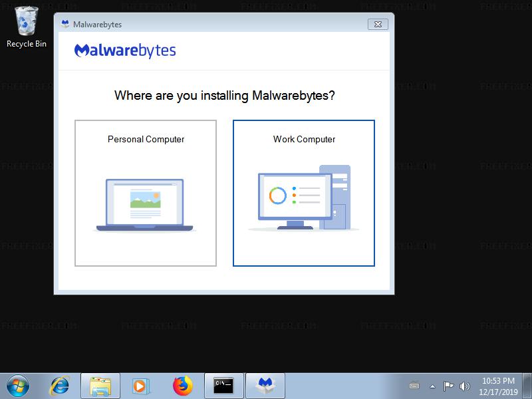Open the Recycle Bin desktop icon
Viewport: 532px width, 399px height.
click(x=26, y=27)
